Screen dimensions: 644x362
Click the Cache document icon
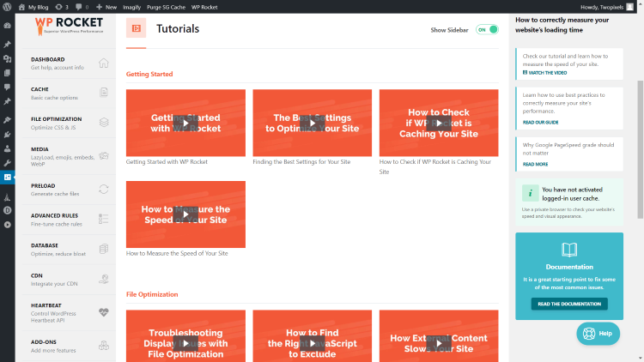(x=104, y=93)
